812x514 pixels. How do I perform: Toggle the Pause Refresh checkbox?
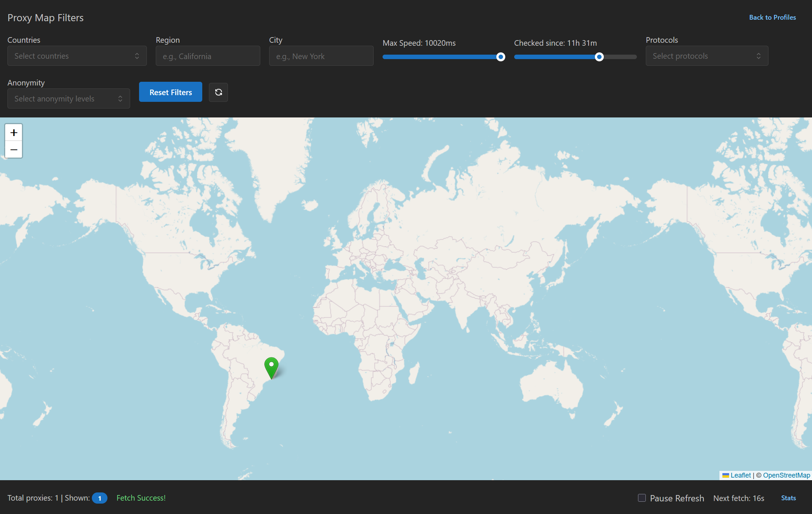(x=642, y=498)
